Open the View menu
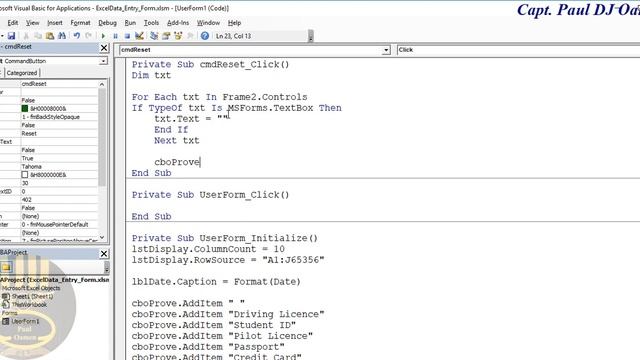The image size is (640, 360). pyautogui.click(x=33, y=23)
